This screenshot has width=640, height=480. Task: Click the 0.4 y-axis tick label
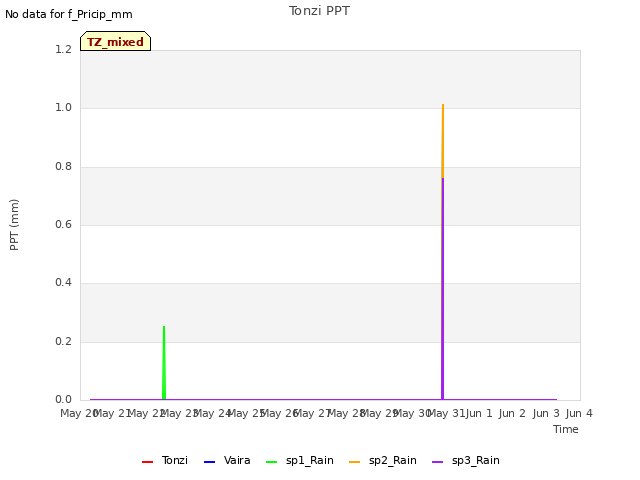tap(63, 282)
